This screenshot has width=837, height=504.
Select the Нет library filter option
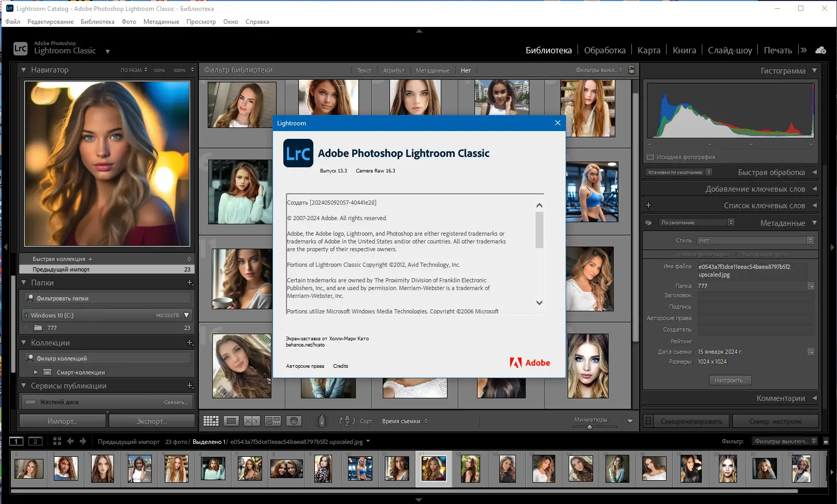coord(466,70)
